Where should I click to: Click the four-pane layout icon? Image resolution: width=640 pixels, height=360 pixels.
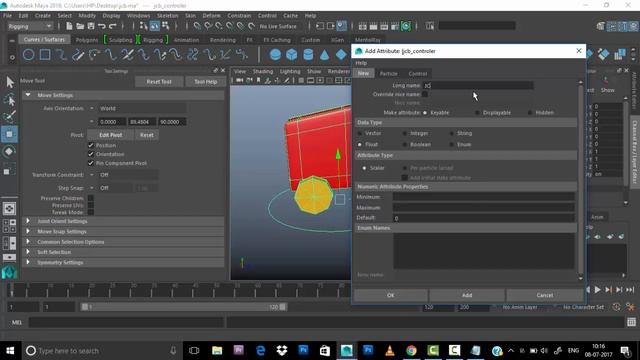tap(9, 226)
